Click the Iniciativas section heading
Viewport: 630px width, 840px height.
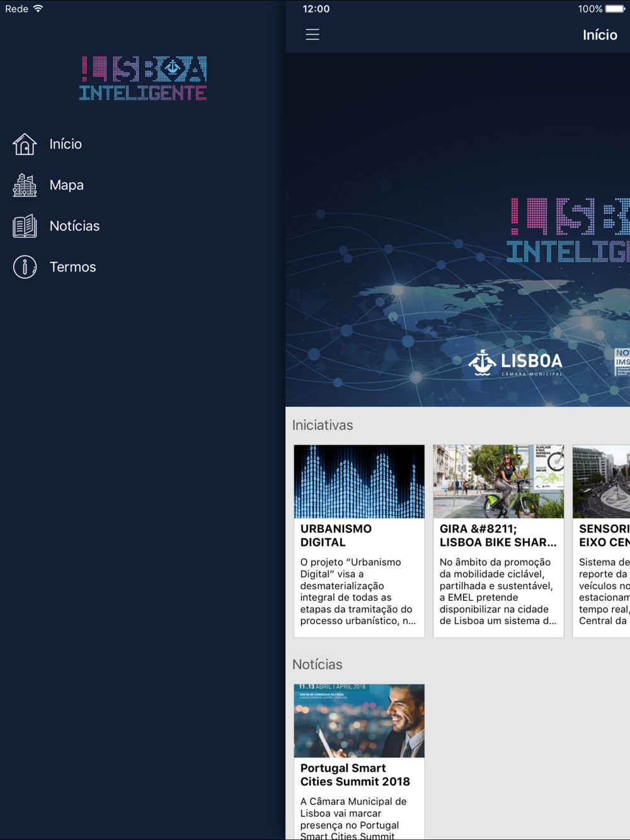323,425
